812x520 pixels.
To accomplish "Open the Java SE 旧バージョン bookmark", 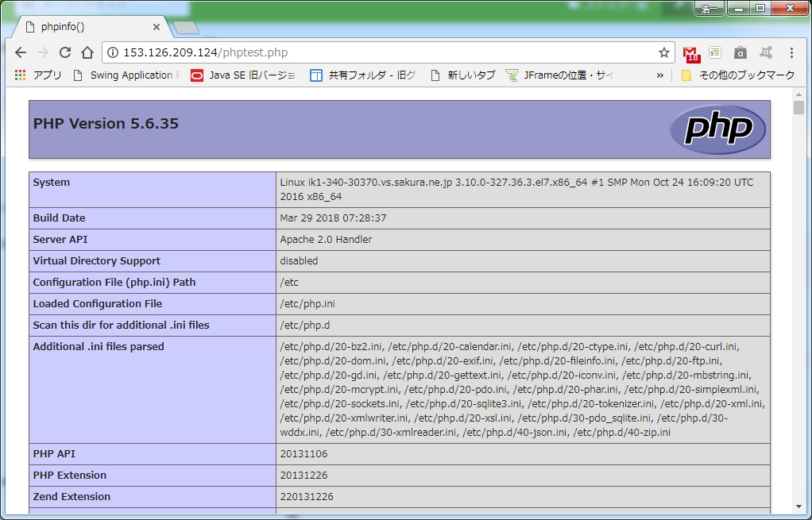I will tap(235, 75).
